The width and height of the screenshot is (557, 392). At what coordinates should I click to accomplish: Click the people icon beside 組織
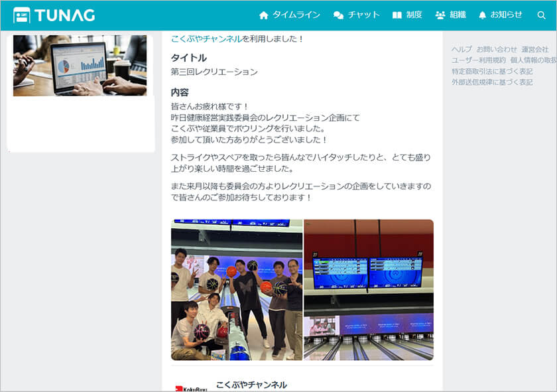[440, 15]
